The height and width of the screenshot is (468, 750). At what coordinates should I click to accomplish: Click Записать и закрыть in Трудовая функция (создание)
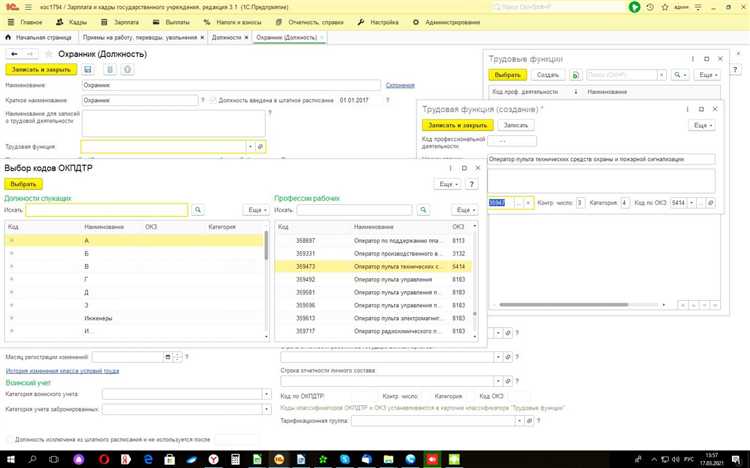click(458, 125)
